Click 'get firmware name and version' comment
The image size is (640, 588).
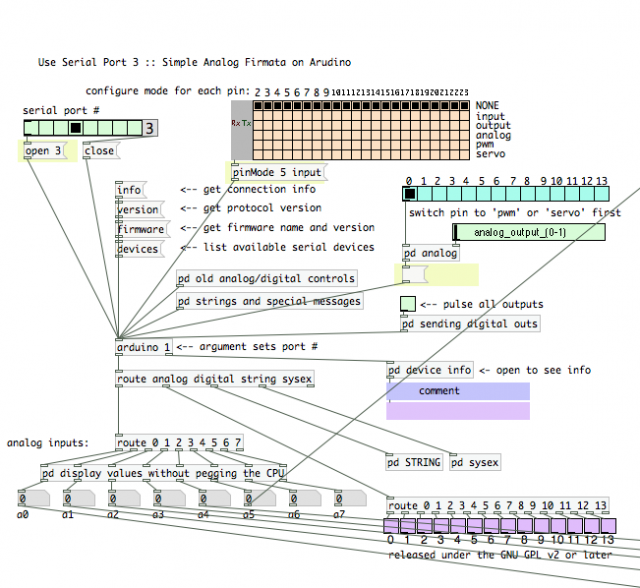[277, 227]
